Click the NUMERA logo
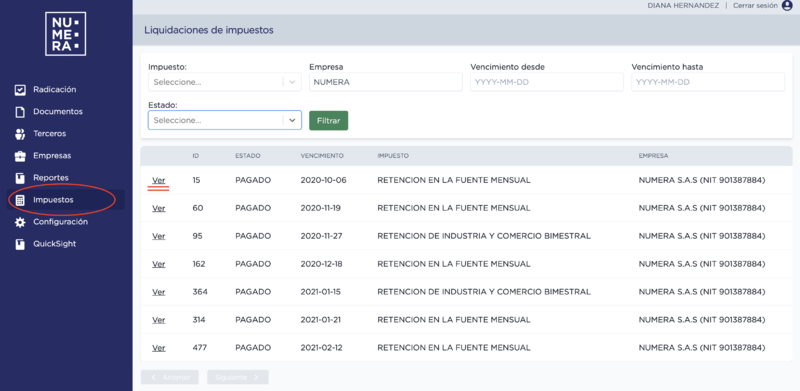Screen dimensions: 800x391 click(65, 34)
